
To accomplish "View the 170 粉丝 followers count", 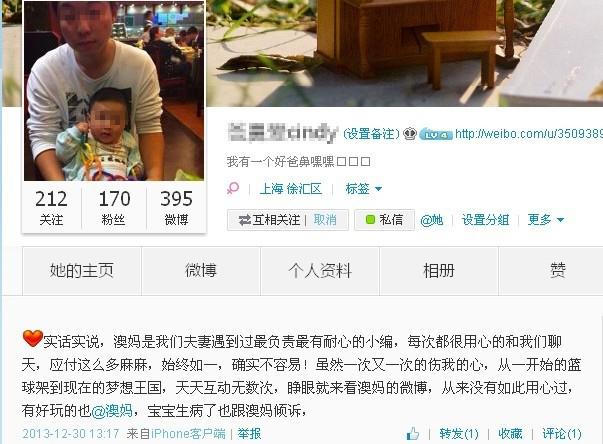I will [114, 208].
